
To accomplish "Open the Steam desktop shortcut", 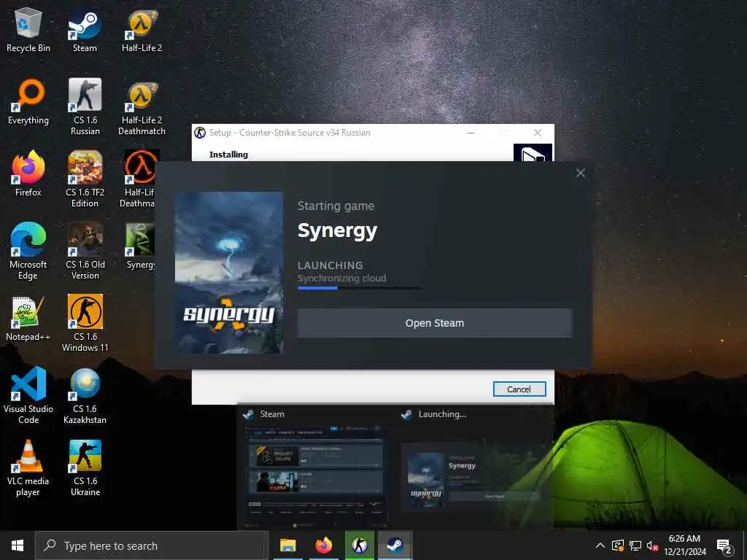I will pos(85,29).
